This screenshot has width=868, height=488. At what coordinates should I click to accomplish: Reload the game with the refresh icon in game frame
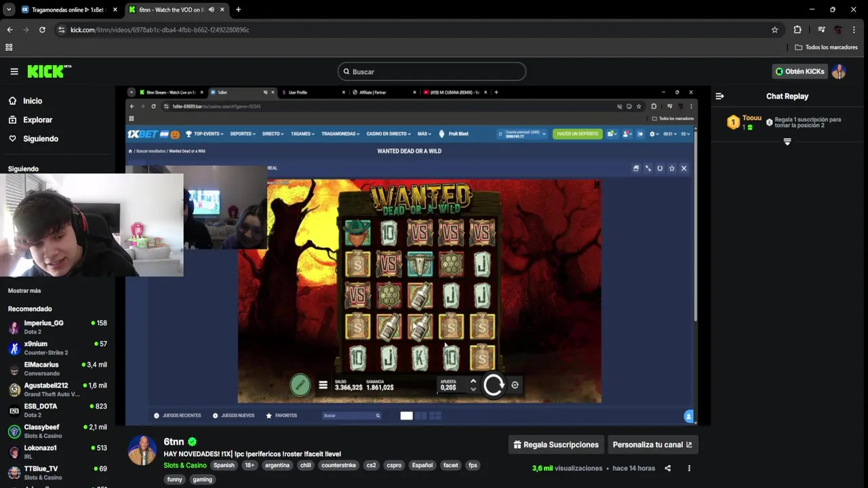pos(660,168)
